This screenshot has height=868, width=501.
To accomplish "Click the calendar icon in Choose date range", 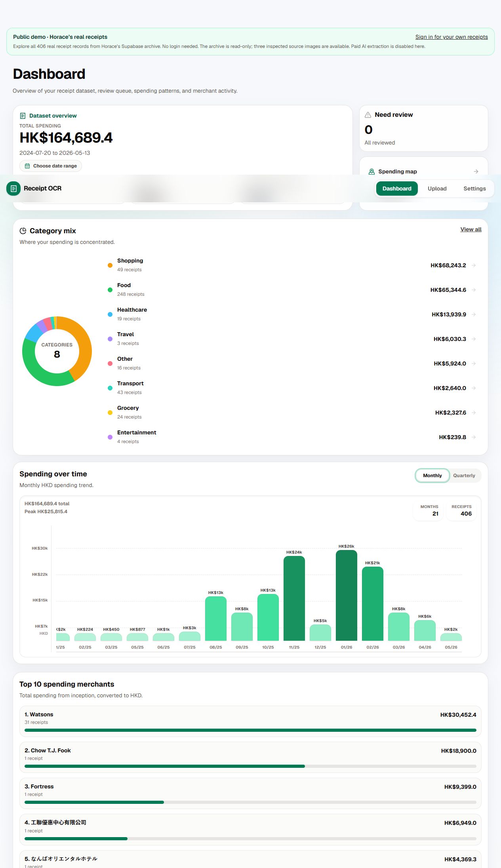I will 27,166.
